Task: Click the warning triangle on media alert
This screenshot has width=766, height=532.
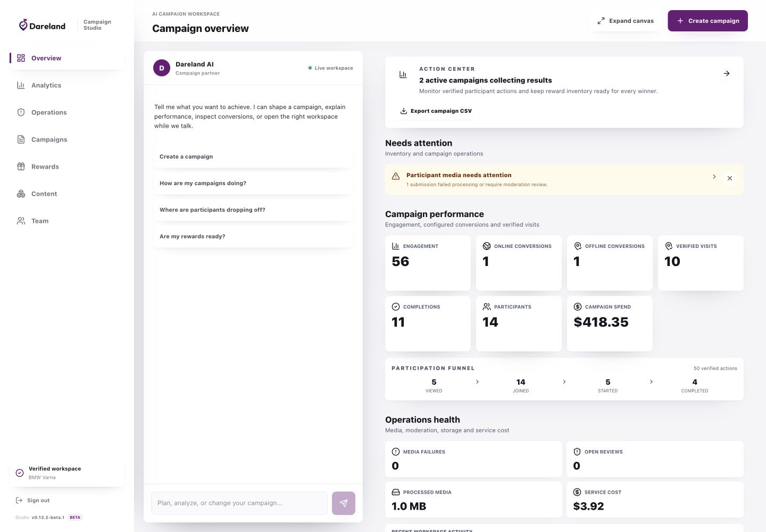Action: pos(396,176)
